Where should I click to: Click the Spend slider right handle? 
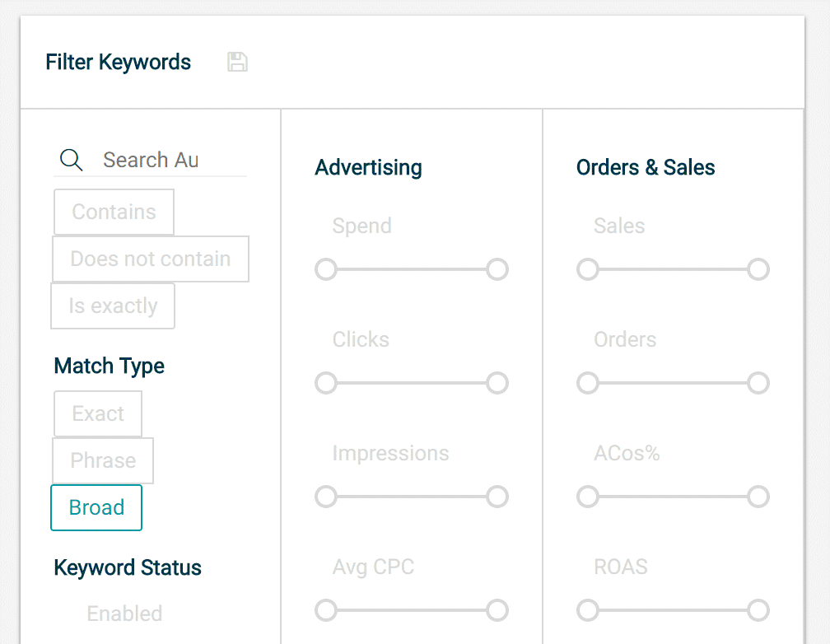pyautogui.click(x=497, y=269)
